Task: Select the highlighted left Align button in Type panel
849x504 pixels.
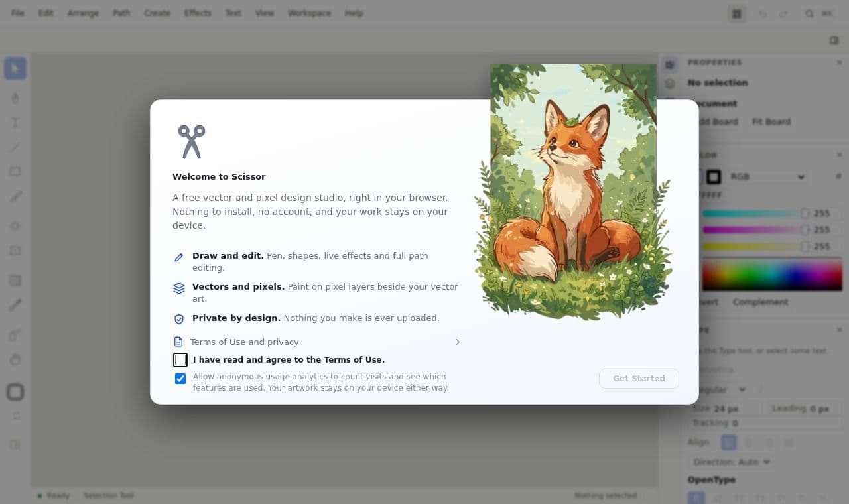Action: click(729, 442)
